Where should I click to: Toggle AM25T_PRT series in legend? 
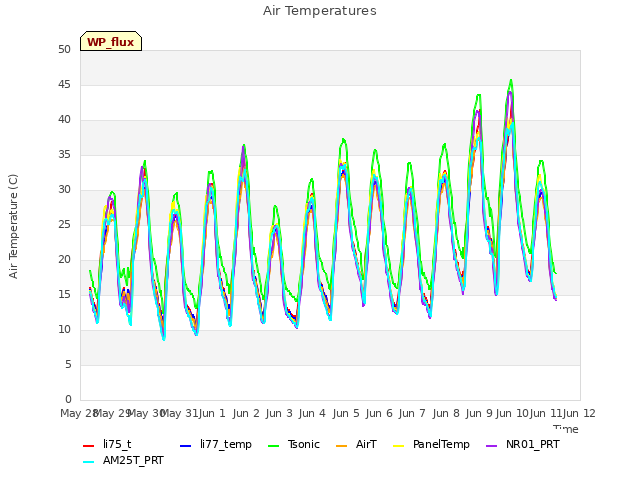[123, 460]
